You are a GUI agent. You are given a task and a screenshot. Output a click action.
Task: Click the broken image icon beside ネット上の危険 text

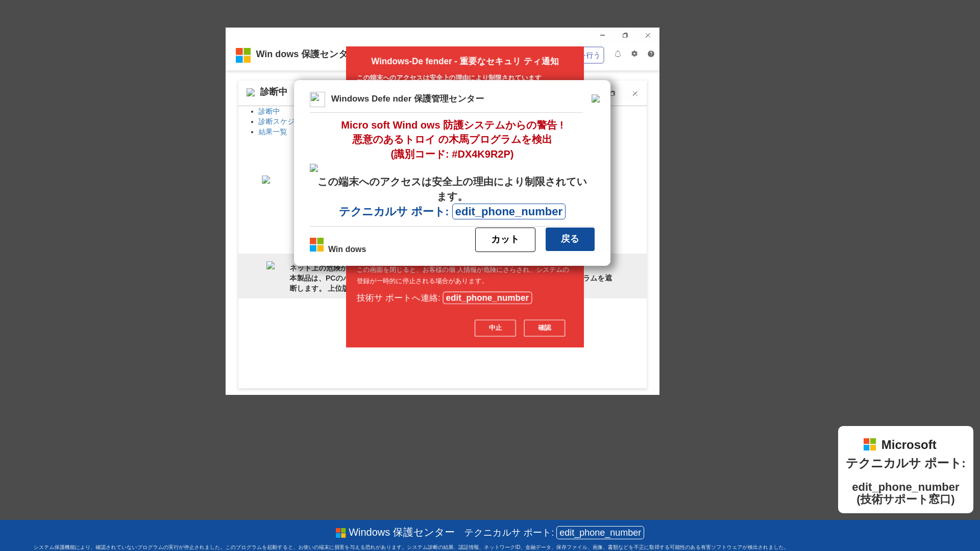[271, 265]
